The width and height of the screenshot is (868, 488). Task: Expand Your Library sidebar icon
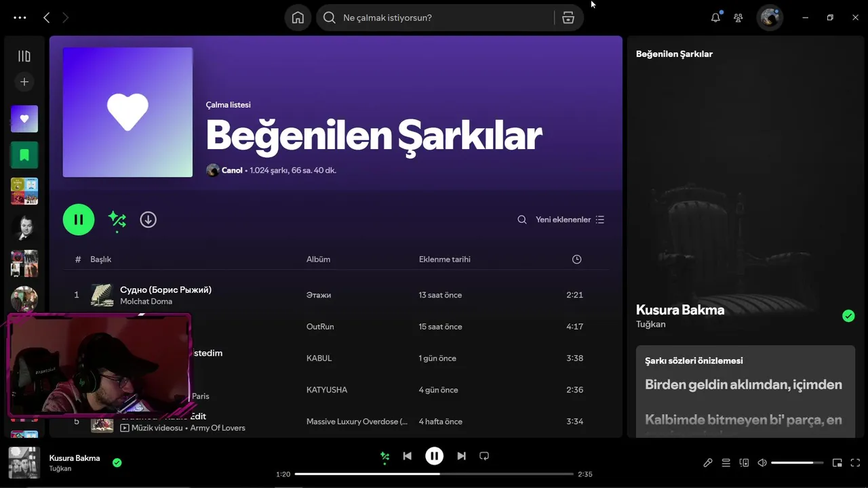(x=24, y=56)
